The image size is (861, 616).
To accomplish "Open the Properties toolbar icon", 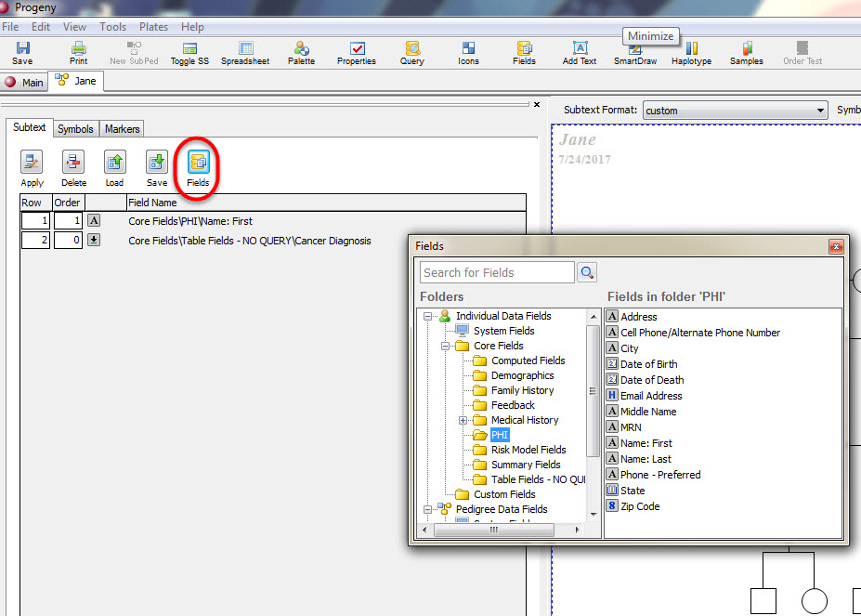I will tap(357, 53).
